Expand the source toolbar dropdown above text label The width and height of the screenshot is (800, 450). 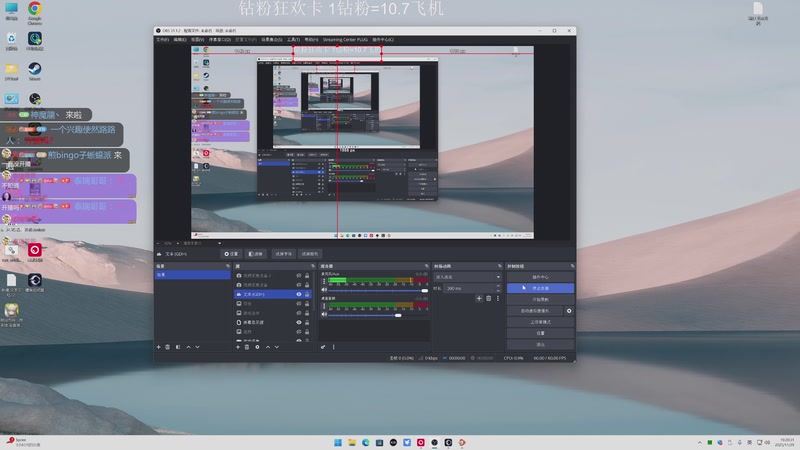pos(219,243)
